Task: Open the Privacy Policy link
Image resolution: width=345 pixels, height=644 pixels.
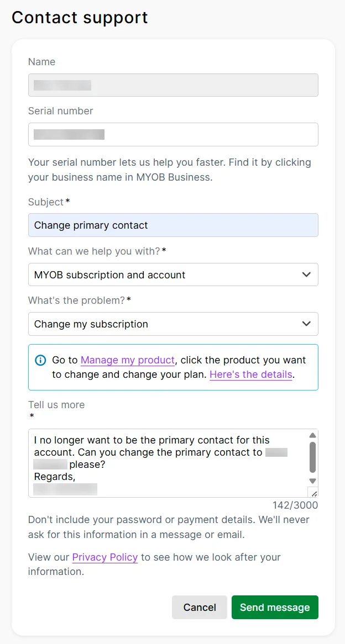Action: [105, 557]
